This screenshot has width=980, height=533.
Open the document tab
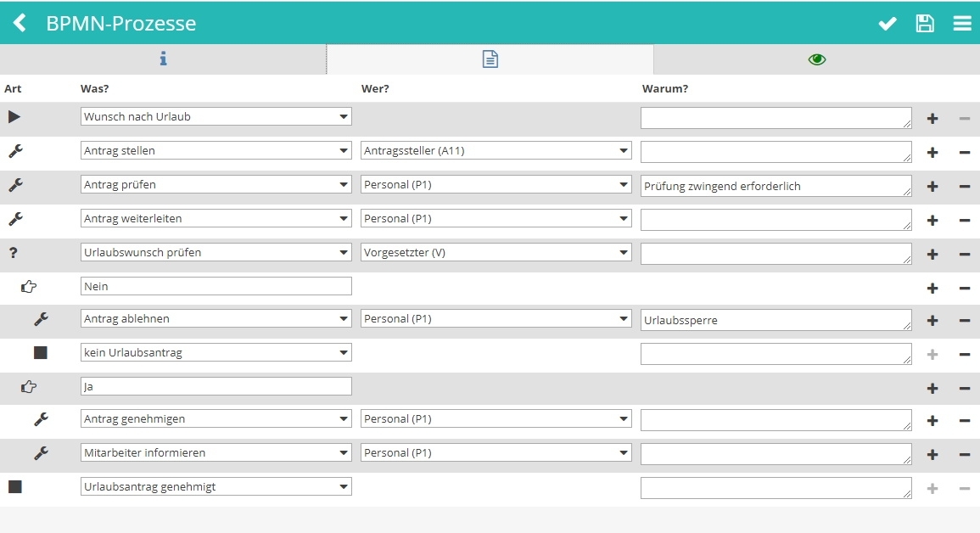click(490, 59)
